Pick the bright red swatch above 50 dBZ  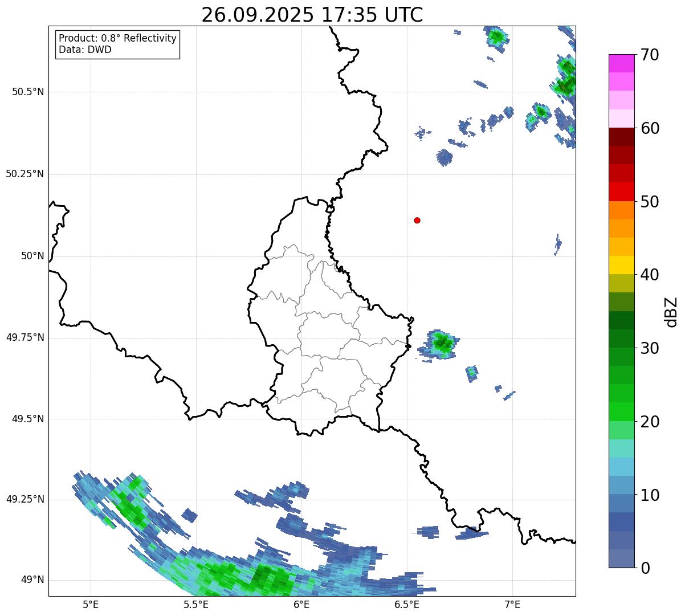point(622,191)
